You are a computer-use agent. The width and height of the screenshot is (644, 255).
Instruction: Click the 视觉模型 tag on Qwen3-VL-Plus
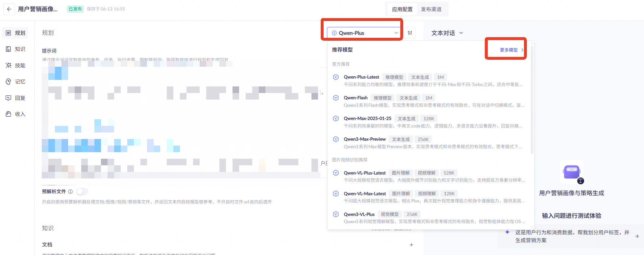click(389, 214)
